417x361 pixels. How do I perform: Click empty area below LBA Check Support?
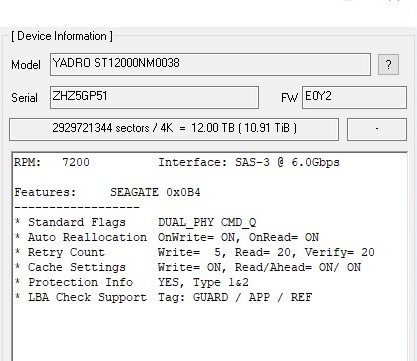(210, 330)
